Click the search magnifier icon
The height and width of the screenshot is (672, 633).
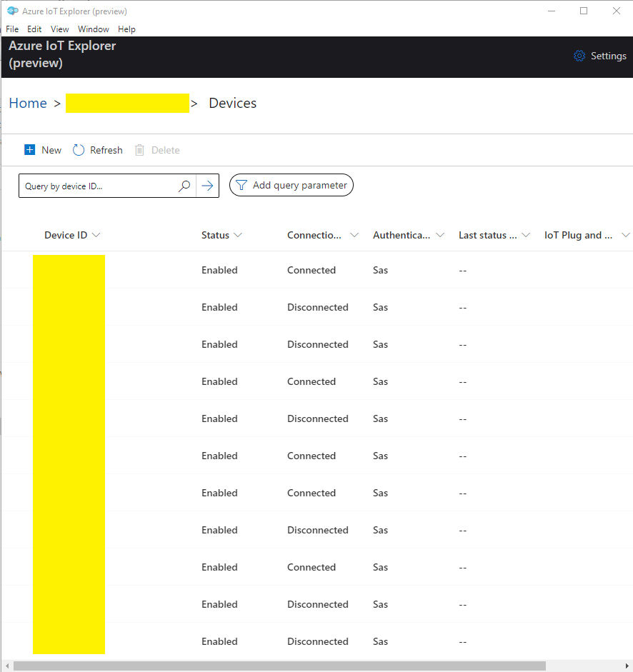184,186
